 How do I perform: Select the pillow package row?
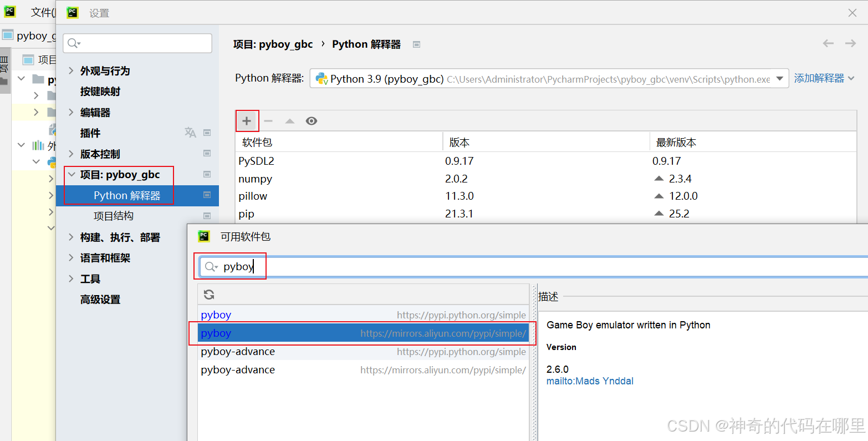coord(546,196)
